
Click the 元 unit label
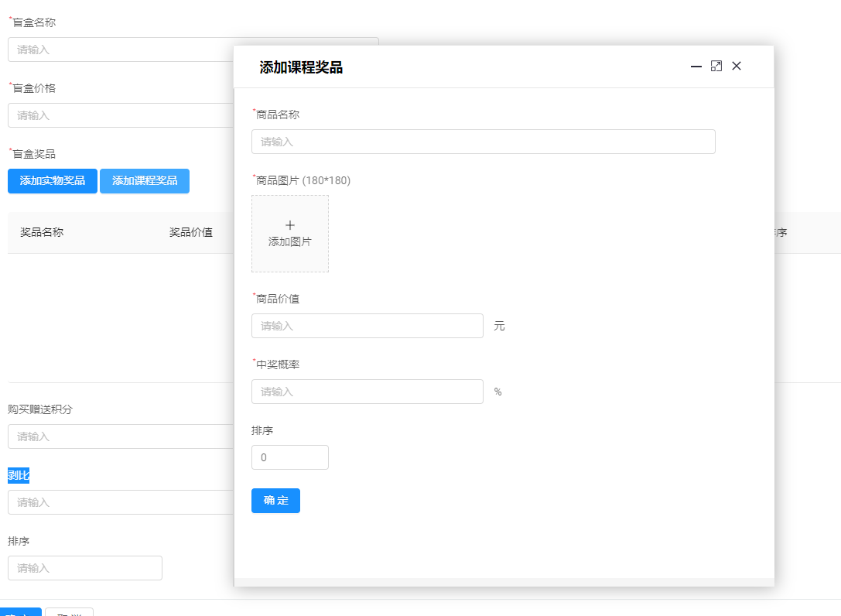[x=499, y=326]
